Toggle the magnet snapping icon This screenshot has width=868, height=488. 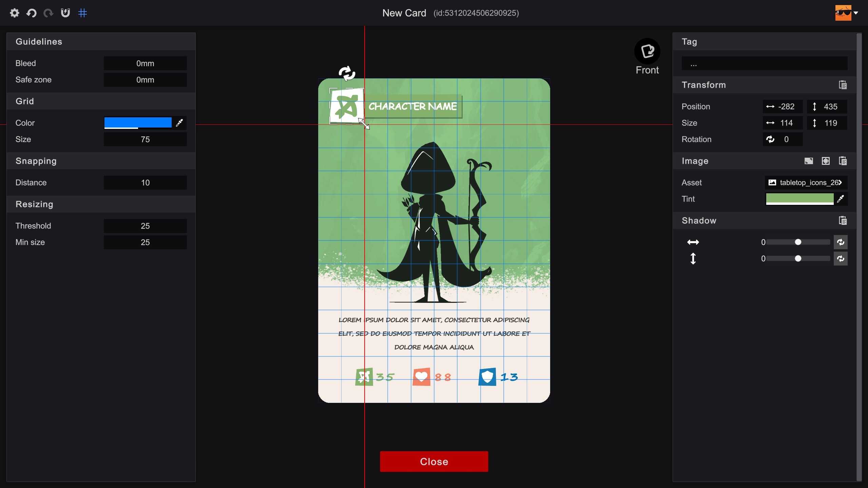point(65,13)
